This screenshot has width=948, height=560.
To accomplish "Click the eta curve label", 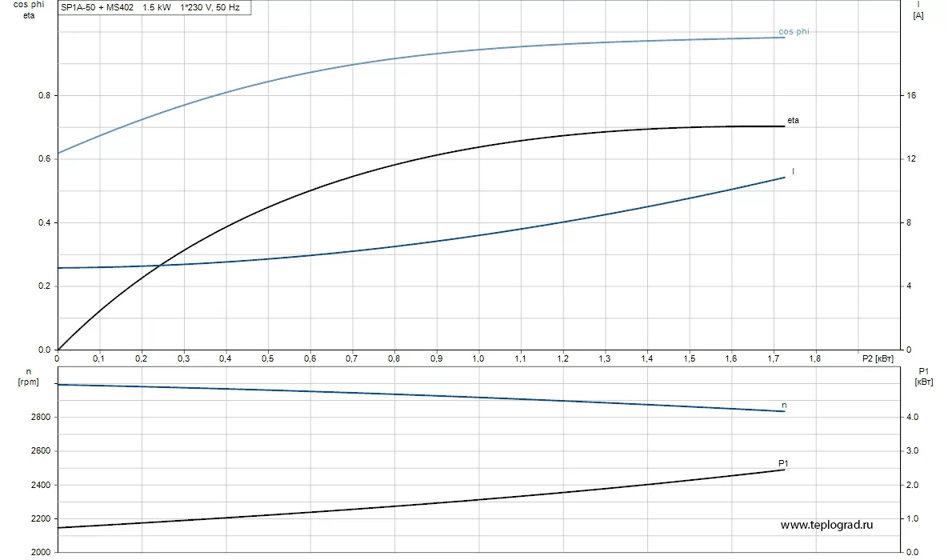I will (x=793, y=120).
